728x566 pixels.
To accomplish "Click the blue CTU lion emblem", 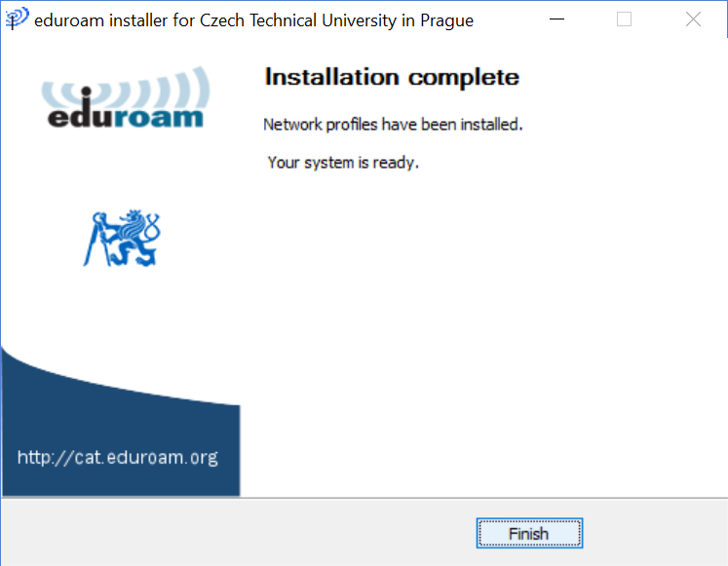I will pyautogui.click(x=122, y=238).
